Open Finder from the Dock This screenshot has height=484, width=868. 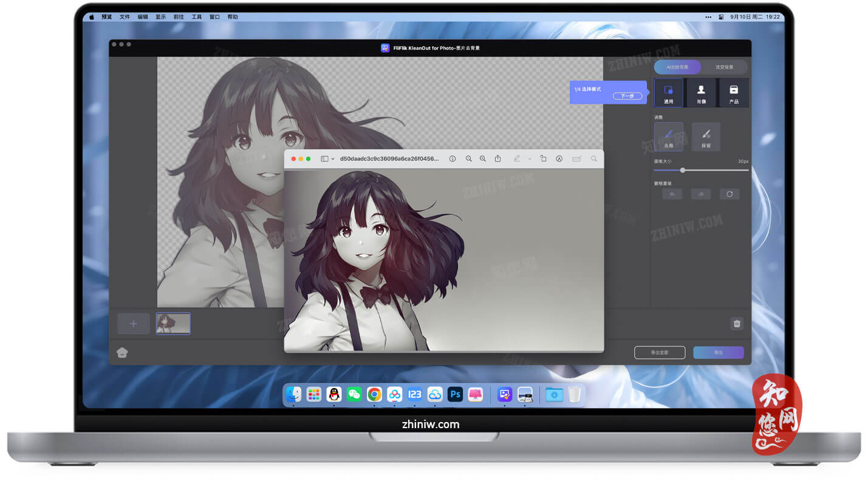[293, 394]
